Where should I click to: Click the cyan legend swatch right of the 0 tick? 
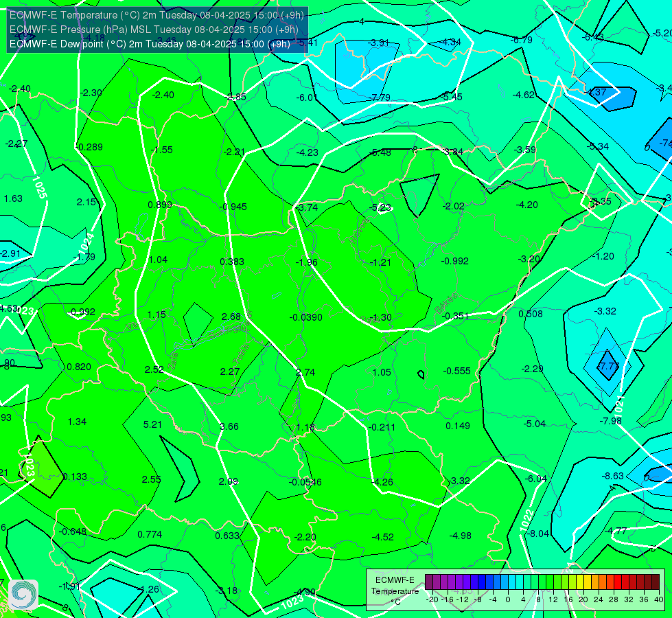(x=512, y=582)
